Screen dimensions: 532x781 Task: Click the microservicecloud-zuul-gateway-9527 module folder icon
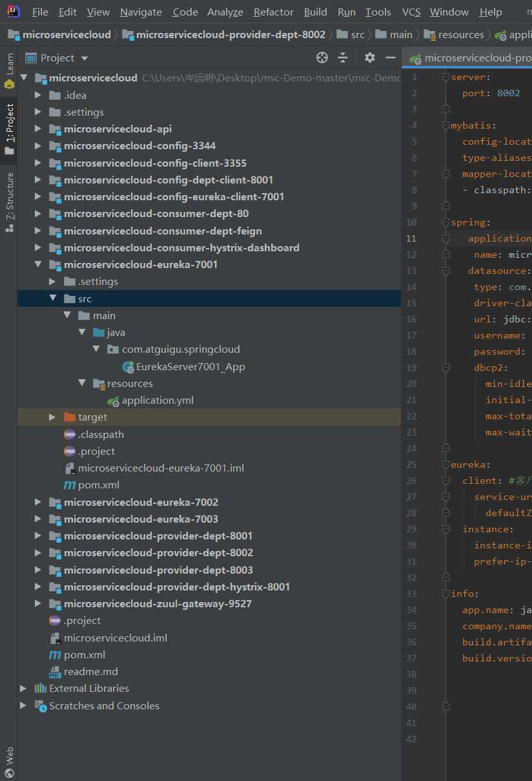pos(55,604)
